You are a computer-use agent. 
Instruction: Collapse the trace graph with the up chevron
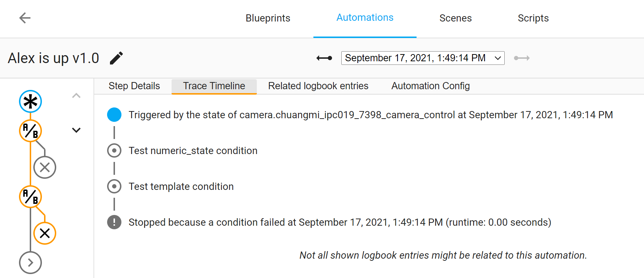point(76,96)
